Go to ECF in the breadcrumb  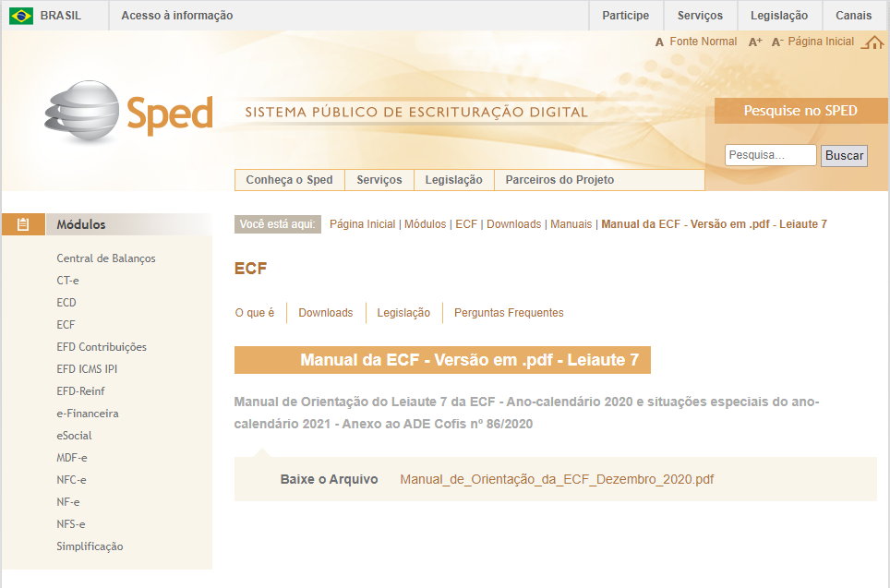click(x=466, y=224)
